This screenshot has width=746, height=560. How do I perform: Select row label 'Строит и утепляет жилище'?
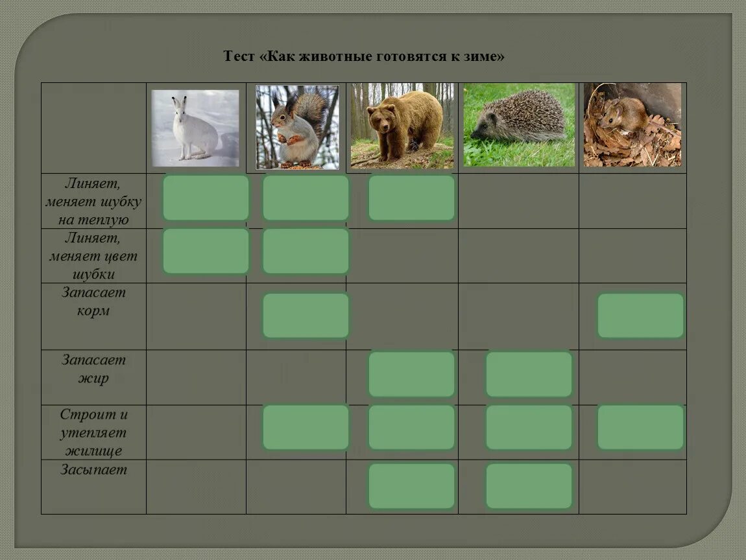click(93, 432)
